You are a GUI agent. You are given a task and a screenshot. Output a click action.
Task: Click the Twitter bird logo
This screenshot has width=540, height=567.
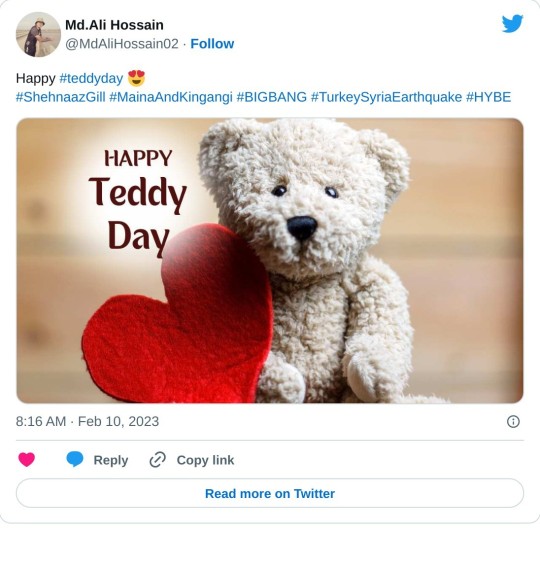[x=512, y=24]
